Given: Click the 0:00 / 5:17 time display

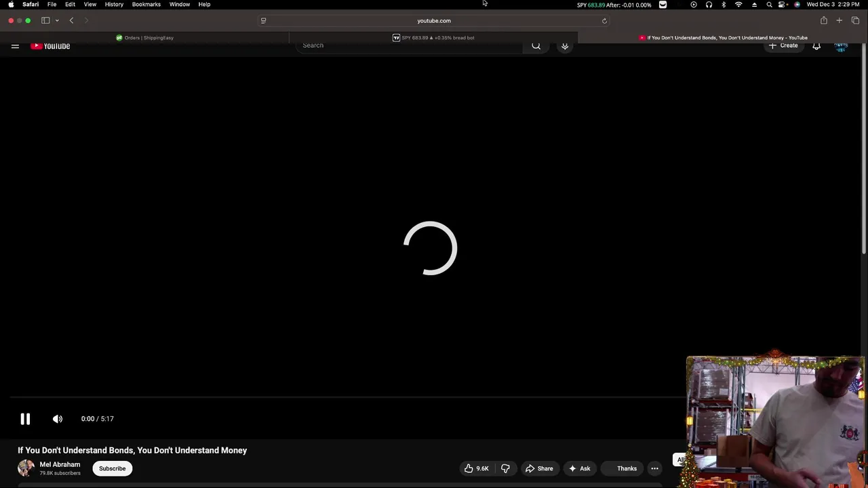Looking at the screenshot, I should pos(98,419).
